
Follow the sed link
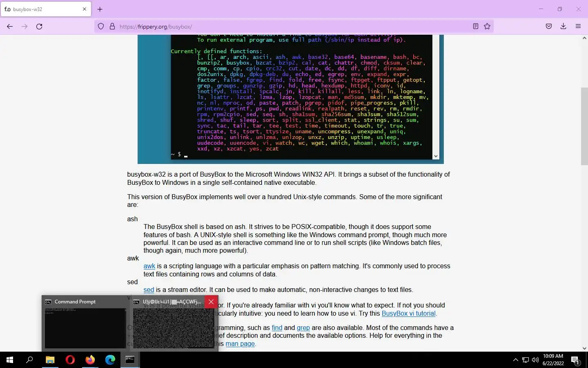[x=149, y=290]
